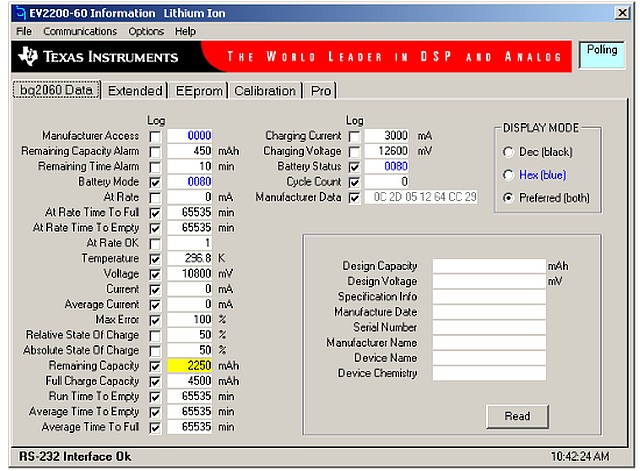Click the Manufacturer Name field
The height and width of the screenshot is (471, 640).
click(x=489, y=342)
